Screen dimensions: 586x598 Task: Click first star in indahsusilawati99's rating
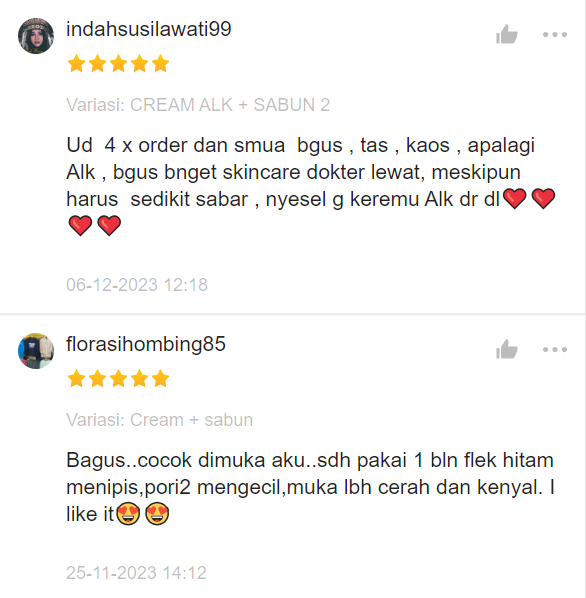(x=77, y=63)
